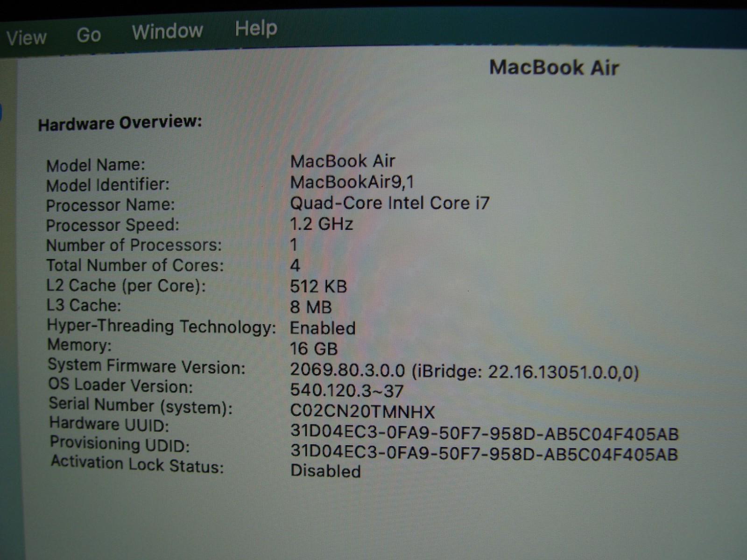
Task: Click the Activation Lock Status label
Action: (x=137, y=464)
